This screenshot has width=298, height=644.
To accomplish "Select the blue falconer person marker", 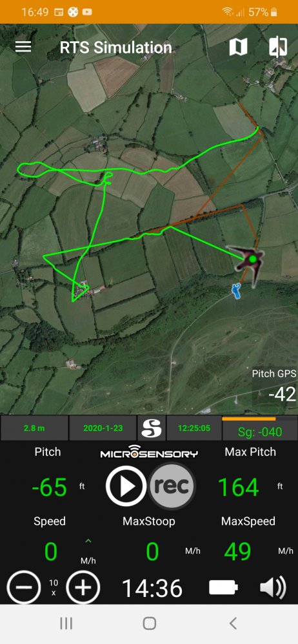I will tap(236, 290).
